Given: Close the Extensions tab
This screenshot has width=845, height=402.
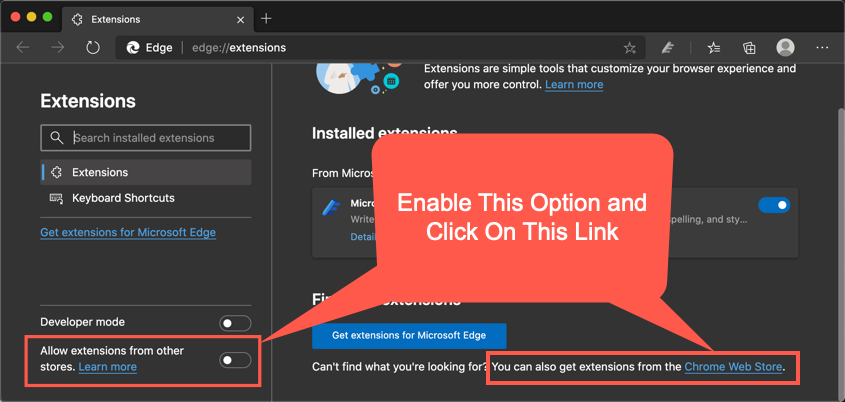Looking at the screenshot, I should (239, 19).
